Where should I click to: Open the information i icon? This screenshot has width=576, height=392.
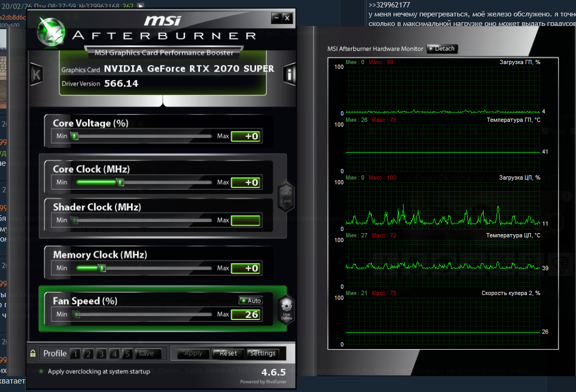290,74
